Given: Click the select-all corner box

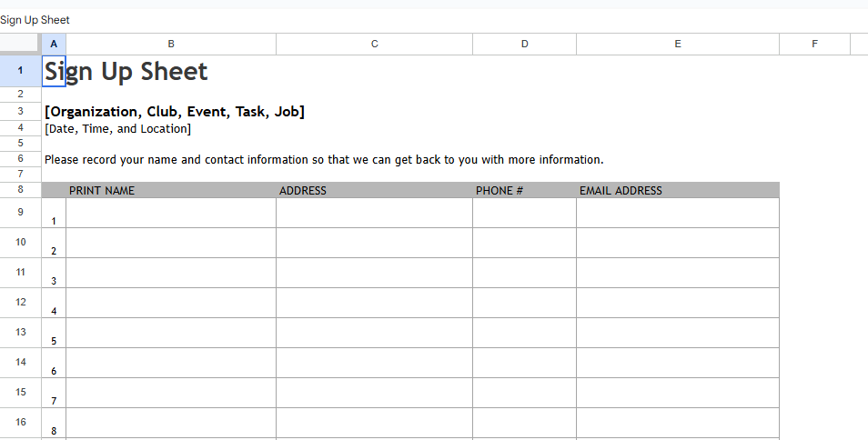Looking at the screenshot, I should tap(20, 44).
